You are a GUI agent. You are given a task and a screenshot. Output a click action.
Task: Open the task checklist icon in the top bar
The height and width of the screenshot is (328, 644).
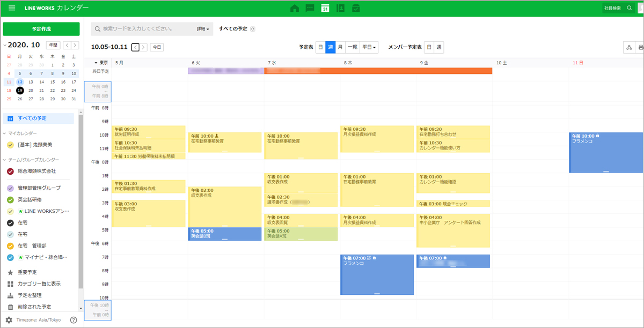(x=355, y=8)
